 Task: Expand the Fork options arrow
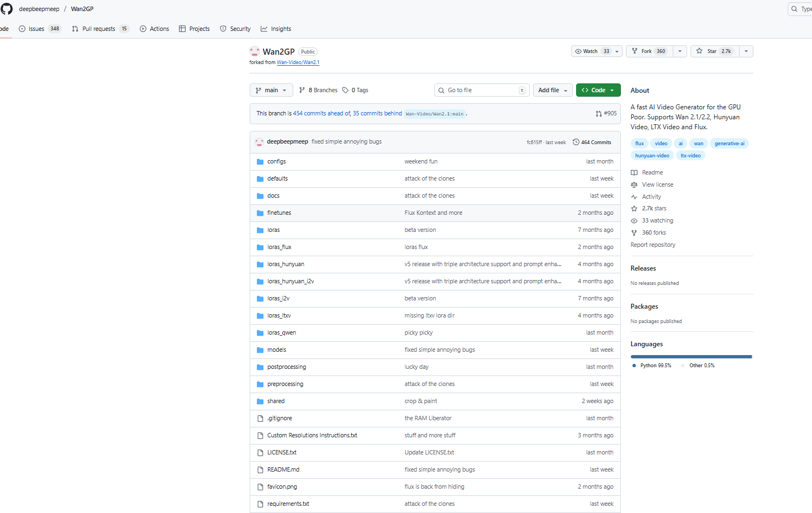pyautogui.click(x=680, y=51)
